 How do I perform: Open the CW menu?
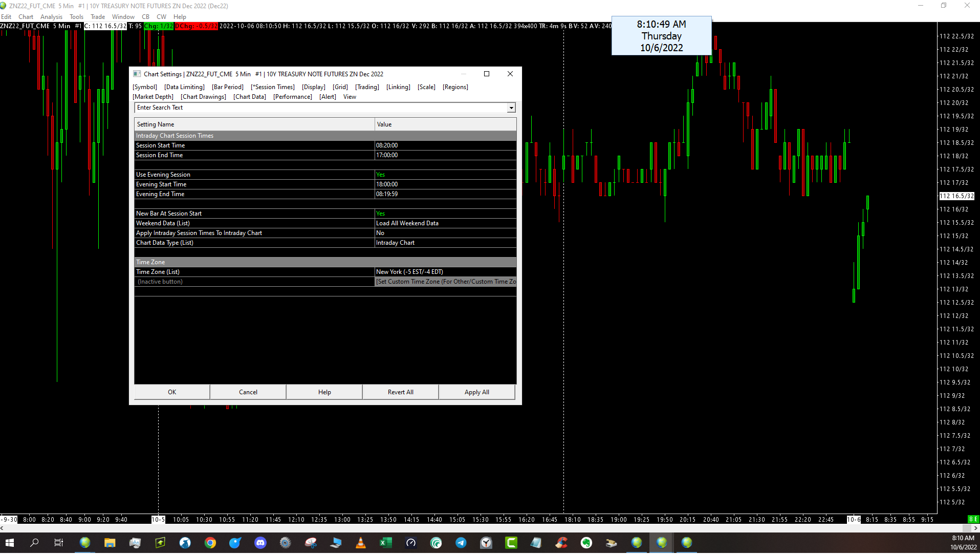(162, 17)
